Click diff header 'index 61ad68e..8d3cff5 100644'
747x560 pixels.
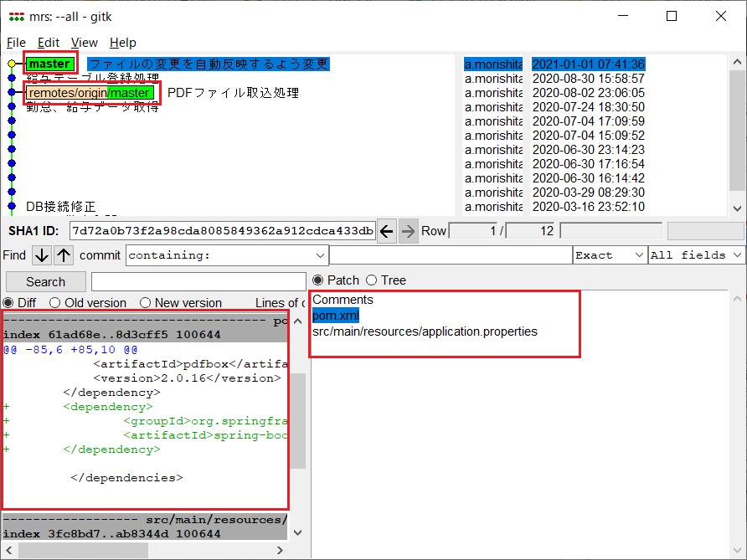pos(111,335)
